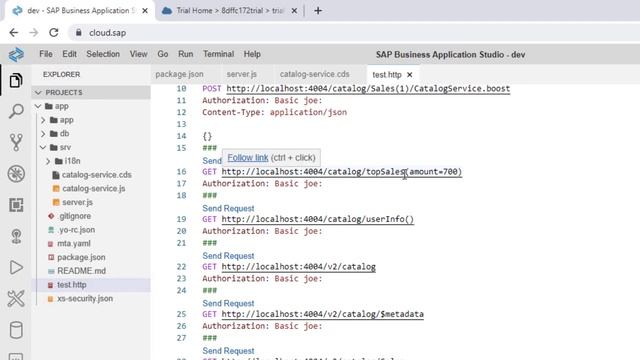Open the Go menu
This screenshot has height=360, width=640.
click(x=162, y=54)
